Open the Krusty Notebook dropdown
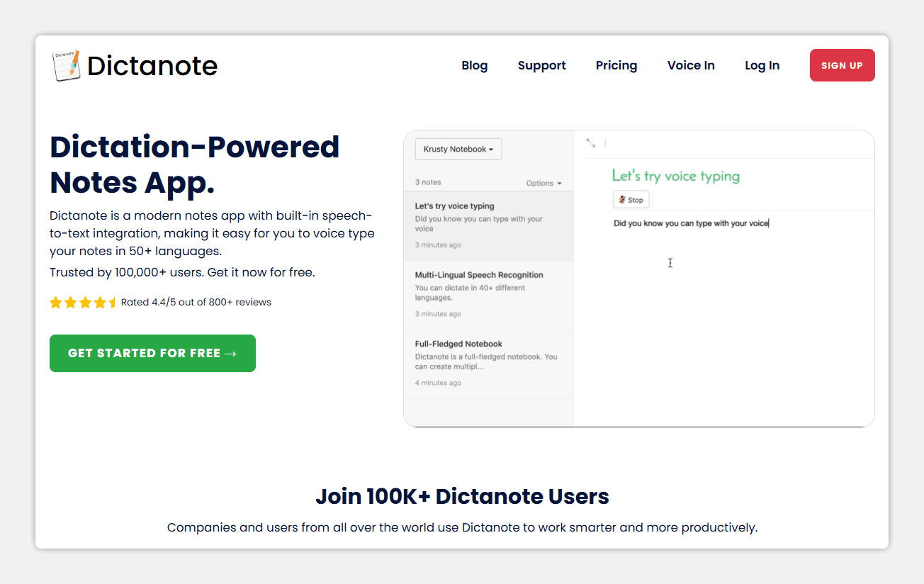The width and height of the screenshot is (924, 584). click(x=458, y=150)
